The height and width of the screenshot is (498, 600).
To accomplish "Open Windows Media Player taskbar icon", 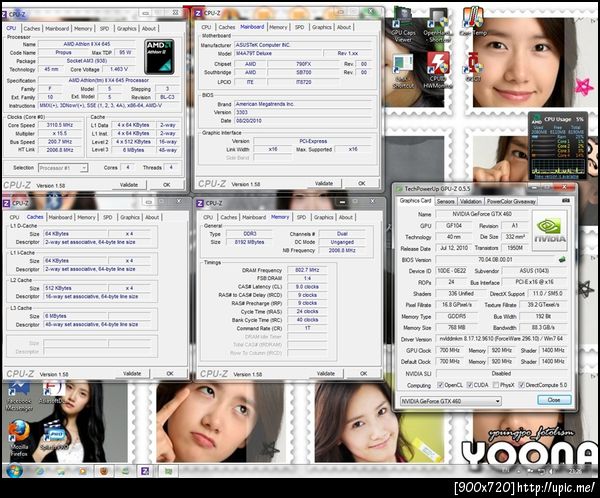I will [82, 471].
